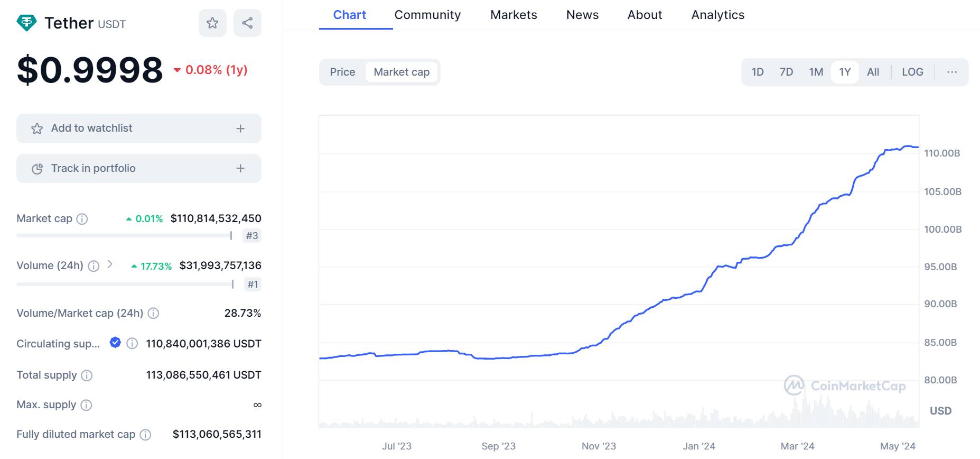
Task: Open the Volume (24h) info icon
Action: 94,266
